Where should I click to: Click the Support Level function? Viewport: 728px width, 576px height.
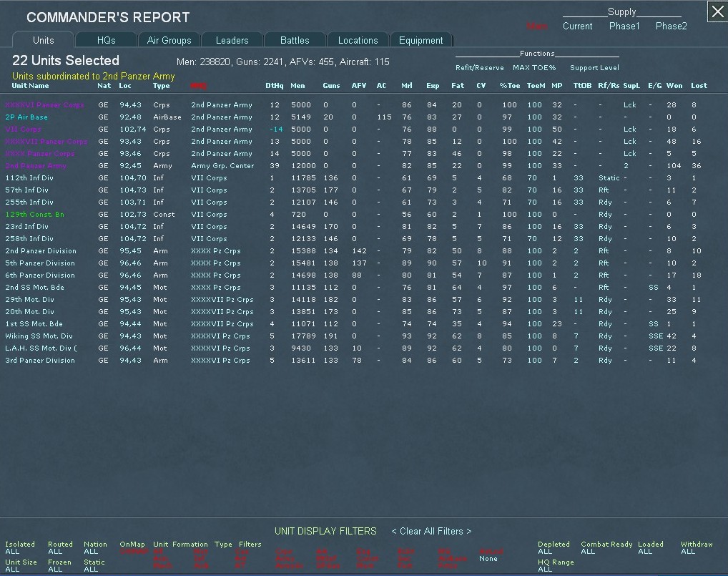tap(594, 68)
